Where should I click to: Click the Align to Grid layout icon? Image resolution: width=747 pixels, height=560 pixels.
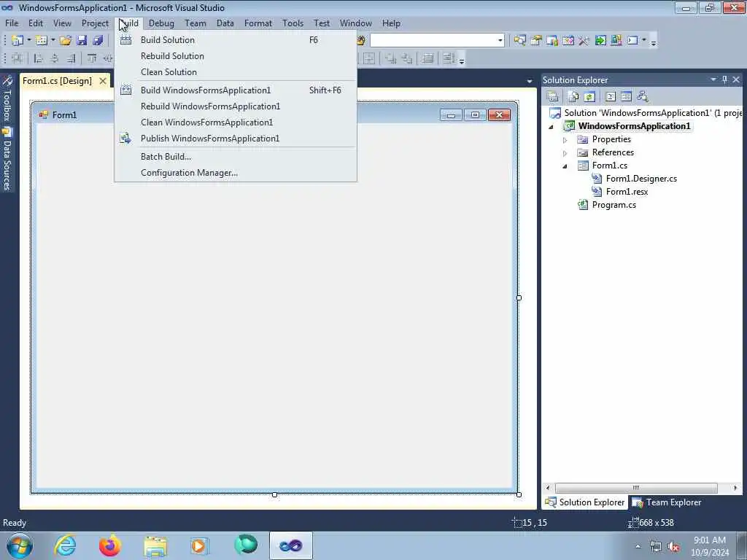(18, 58)
